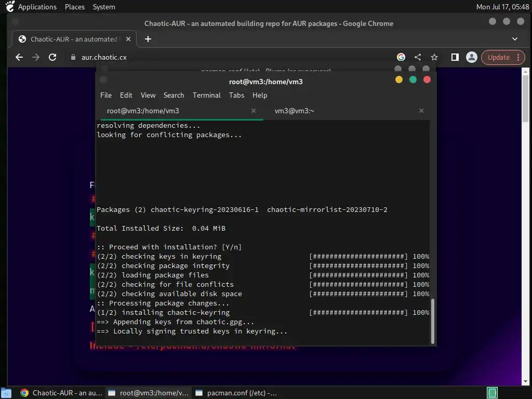532x399 pixels.
Task: Expand Chrome tab search chevron
Action: [x=515, y=39]
